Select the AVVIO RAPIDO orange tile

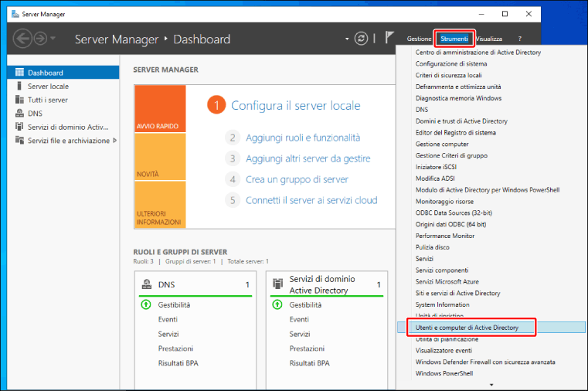tap(159, 109)
